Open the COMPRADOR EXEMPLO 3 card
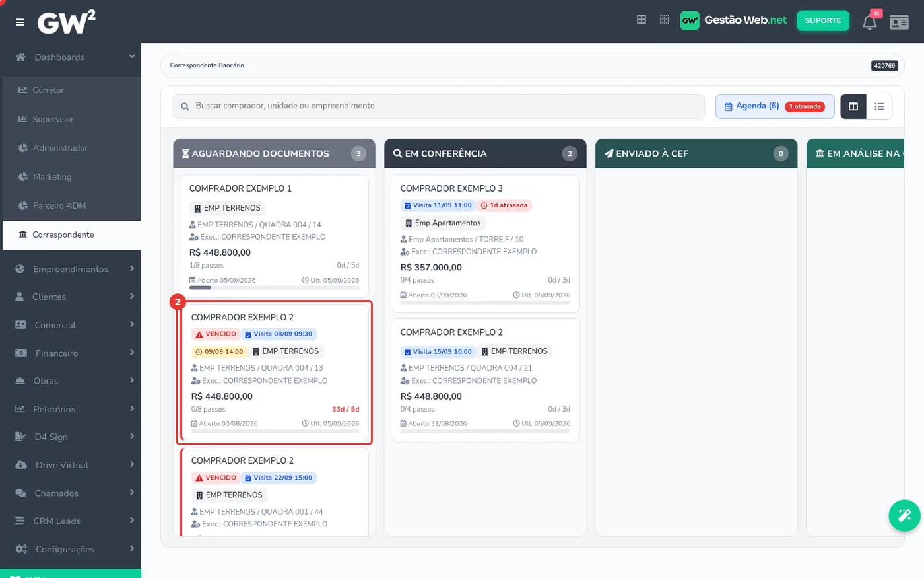The image size is (924, 578). pos(485,244)
